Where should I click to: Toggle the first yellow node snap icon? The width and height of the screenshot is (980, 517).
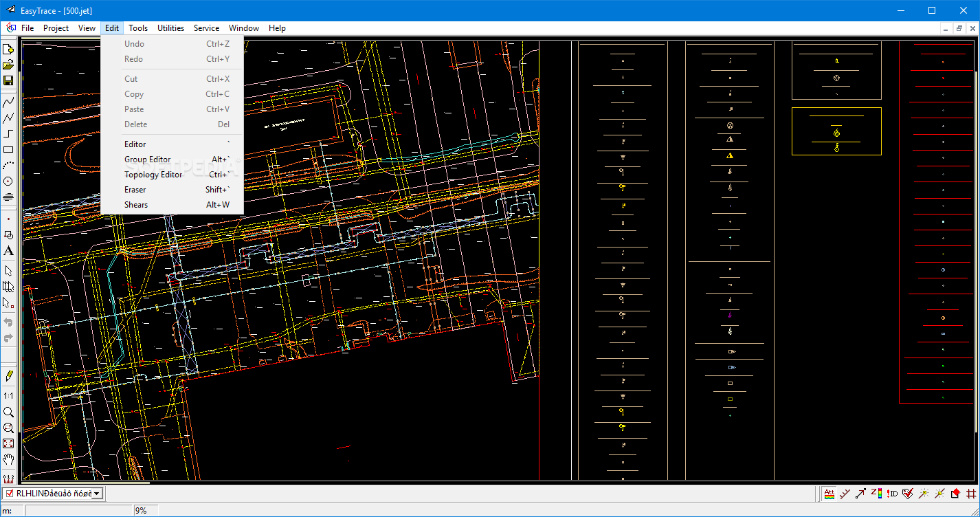924,493
